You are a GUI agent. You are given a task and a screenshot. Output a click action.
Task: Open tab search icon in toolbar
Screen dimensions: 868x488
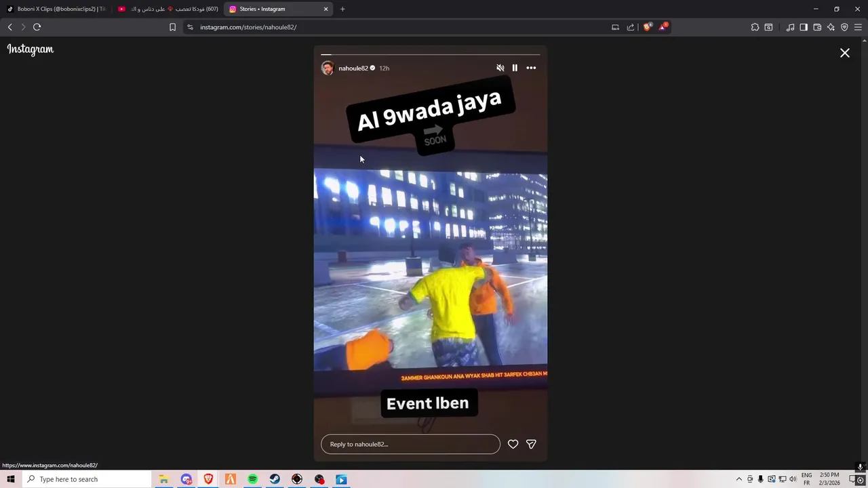point(768,27)
